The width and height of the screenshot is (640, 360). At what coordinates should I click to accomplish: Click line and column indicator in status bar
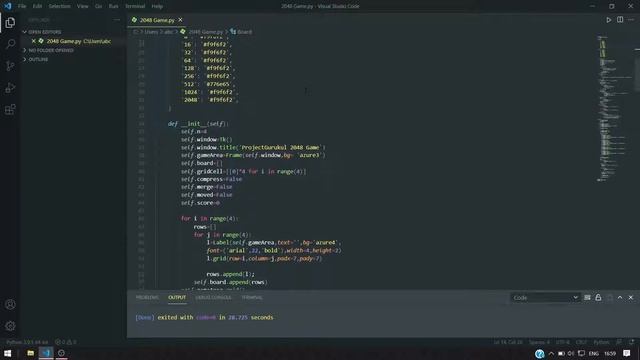[508, 342]
